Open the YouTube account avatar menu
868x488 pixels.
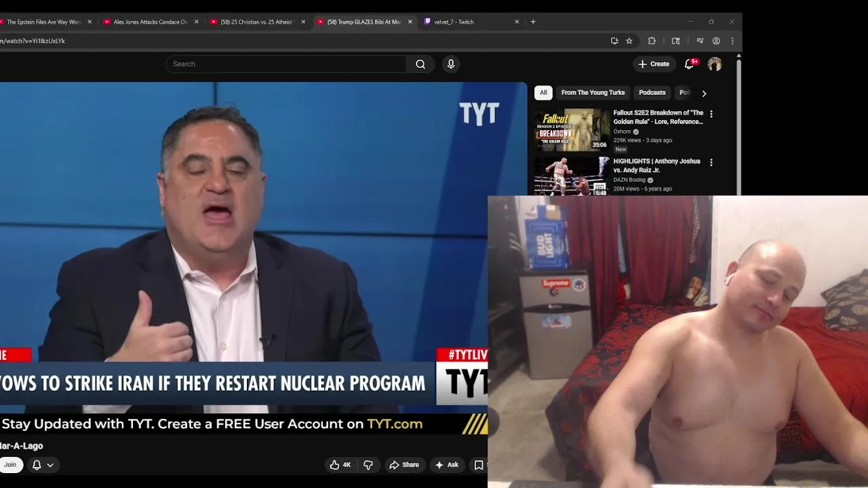715,64
